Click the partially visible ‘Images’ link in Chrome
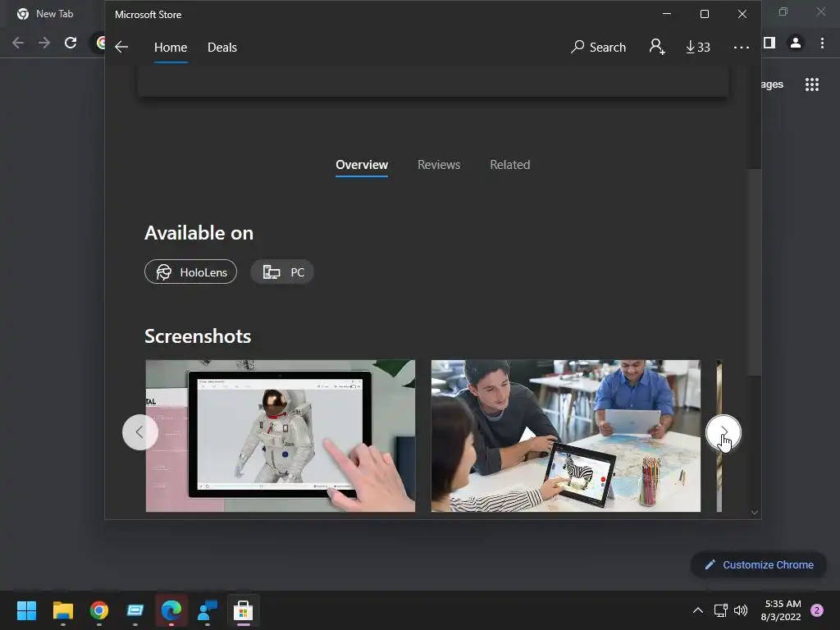 [x=772, y=84]
